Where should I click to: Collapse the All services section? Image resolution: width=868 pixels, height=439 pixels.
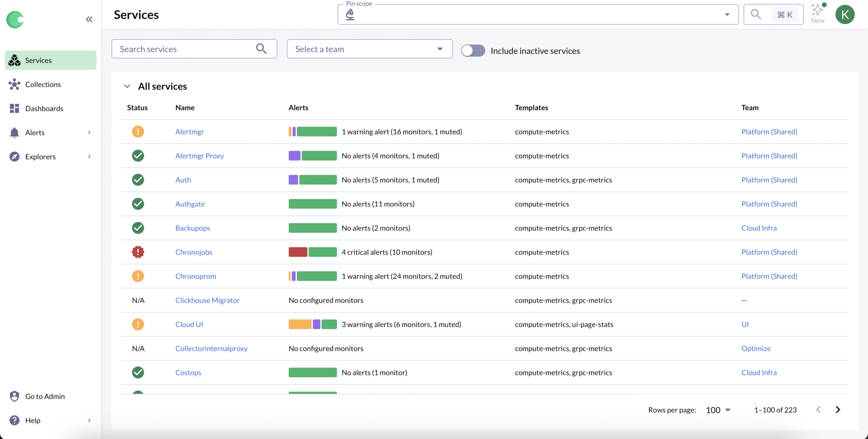[x=127, y=86]
